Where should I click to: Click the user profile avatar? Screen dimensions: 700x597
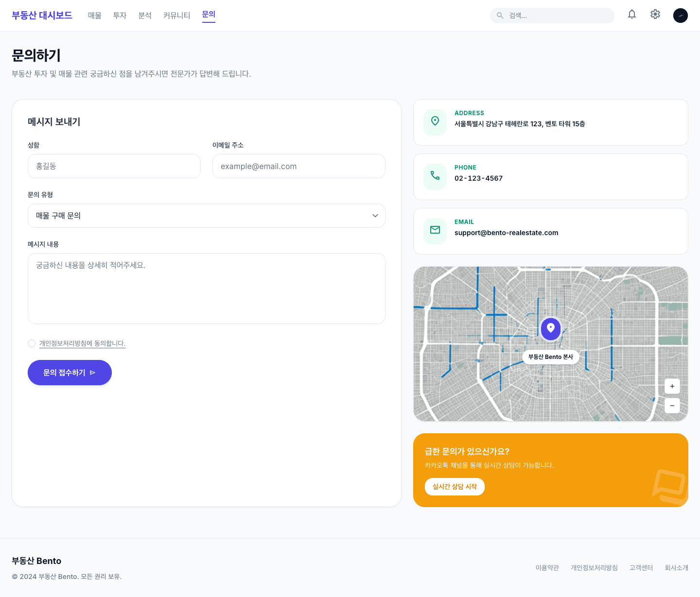(x=680, y=16)
